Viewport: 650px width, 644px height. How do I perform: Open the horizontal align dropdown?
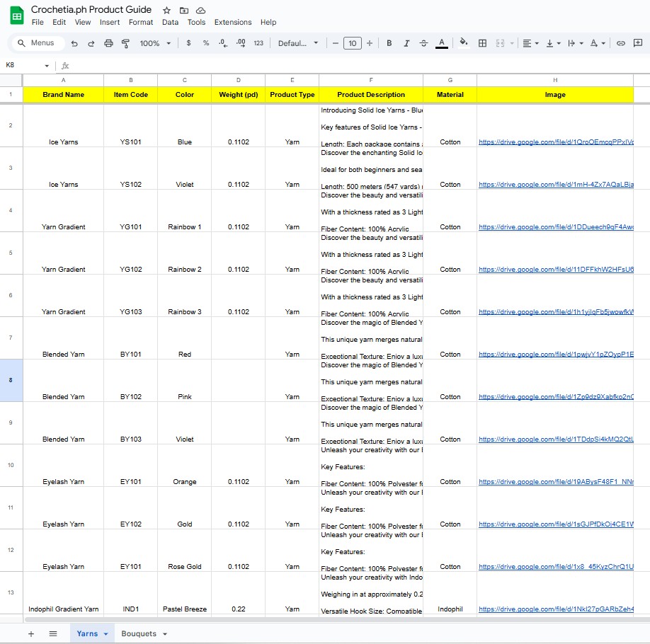[x=530, y=43]
